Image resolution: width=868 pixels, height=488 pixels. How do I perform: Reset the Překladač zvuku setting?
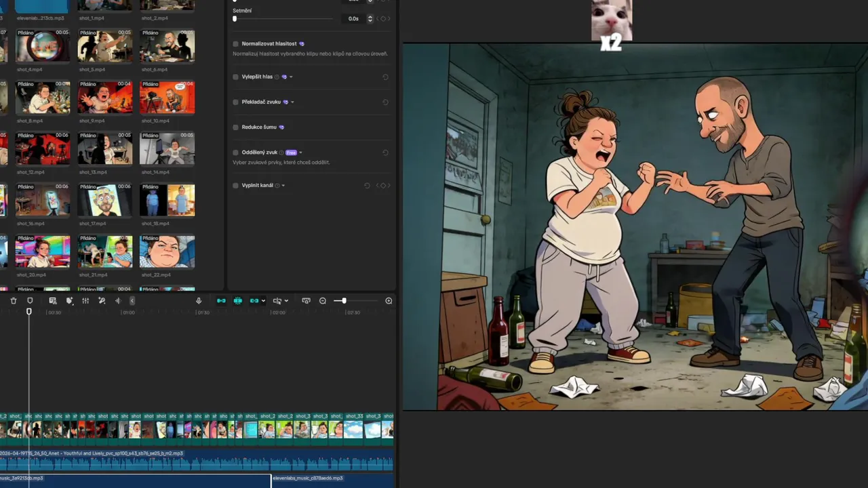click(x=385, y=102)
